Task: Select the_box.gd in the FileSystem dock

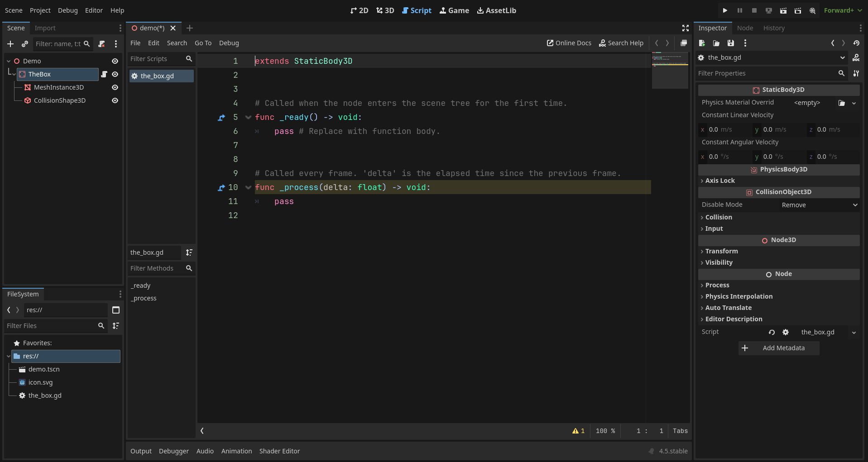Action: [x=45, y=395]
